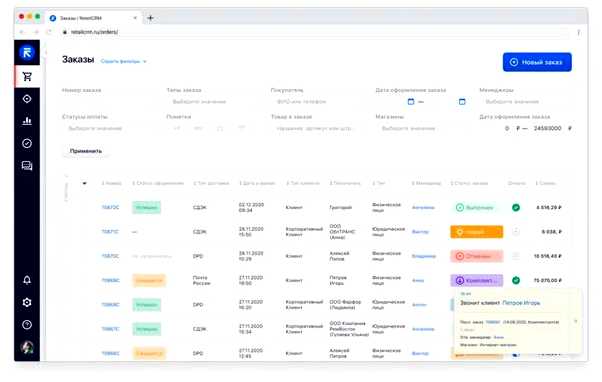Open Петров Игорь link in call popup
The width and height of the screenshot is (602, 382).
tap(521, 303)
